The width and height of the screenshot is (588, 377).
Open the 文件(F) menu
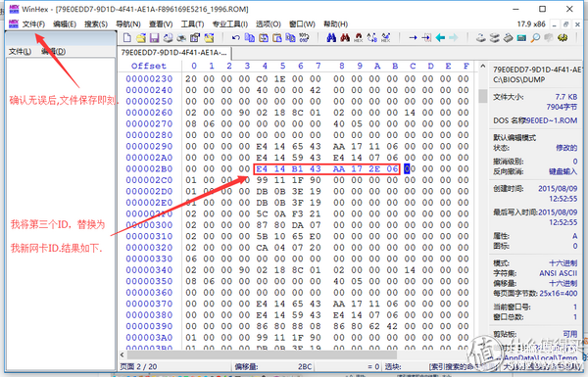coord(33,24)
